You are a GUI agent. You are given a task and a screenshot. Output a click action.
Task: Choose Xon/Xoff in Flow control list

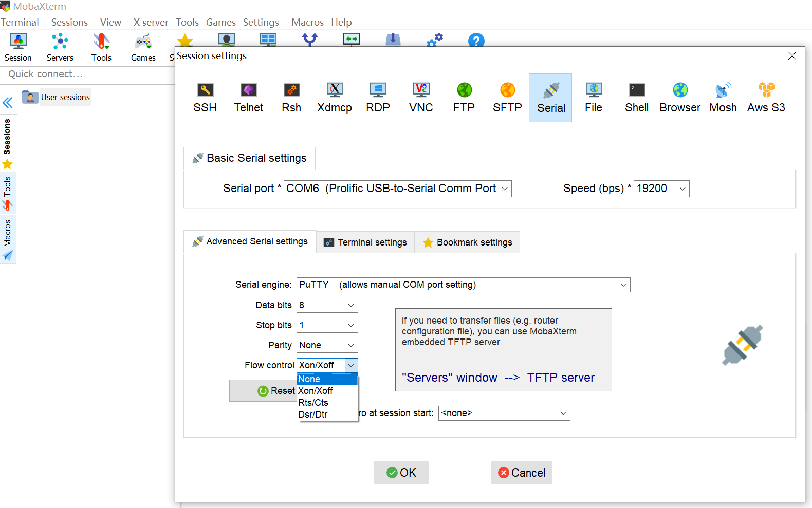pos(327,391)
